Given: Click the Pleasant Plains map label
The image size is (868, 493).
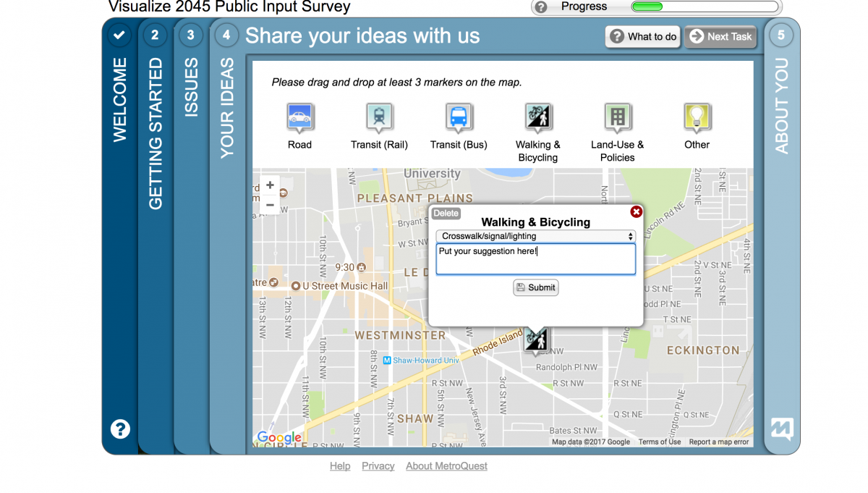Looking at the screenshot, I should [415, 198].
